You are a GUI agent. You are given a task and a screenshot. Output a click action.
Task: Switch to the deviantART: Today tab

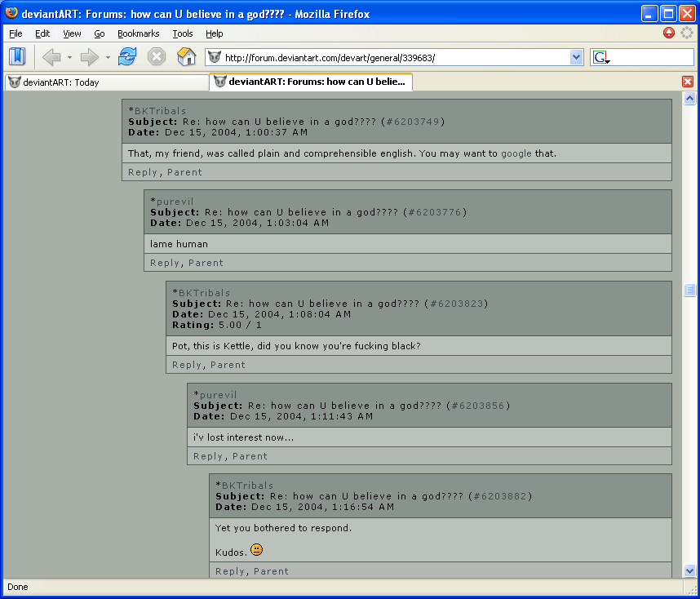click(x=106, y=82)
